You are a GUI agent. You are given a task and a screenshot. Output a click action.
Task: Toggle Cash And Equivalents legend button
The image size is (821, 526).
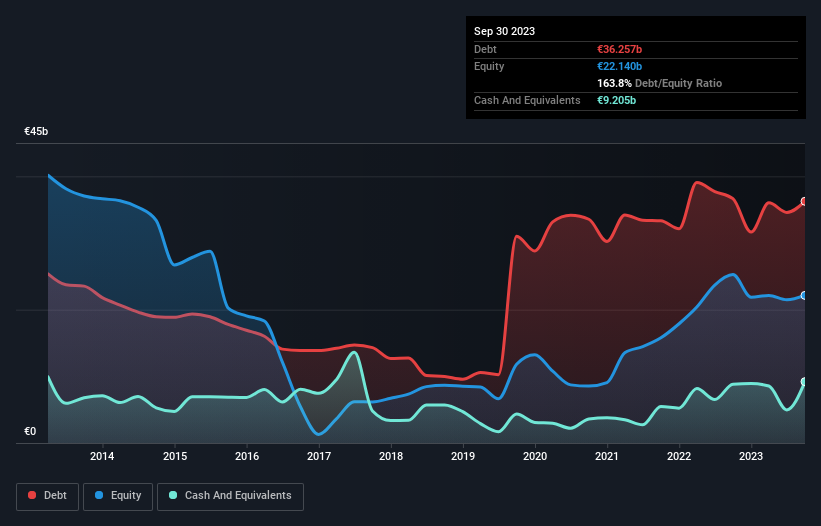tap(230, 496)
